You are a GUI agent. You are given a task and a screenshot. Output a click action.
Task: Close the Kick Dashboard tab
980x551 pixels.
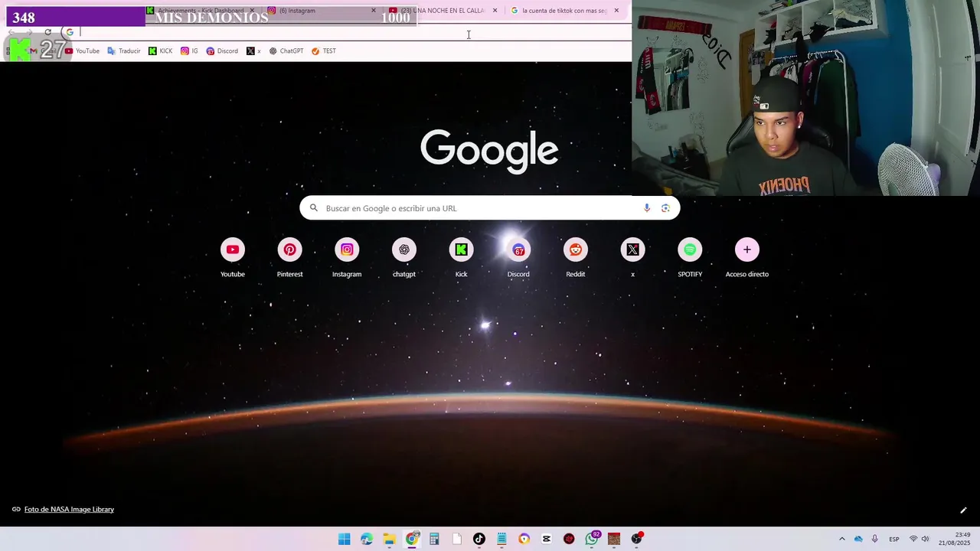pyautogui.click(x=252, y=11)
